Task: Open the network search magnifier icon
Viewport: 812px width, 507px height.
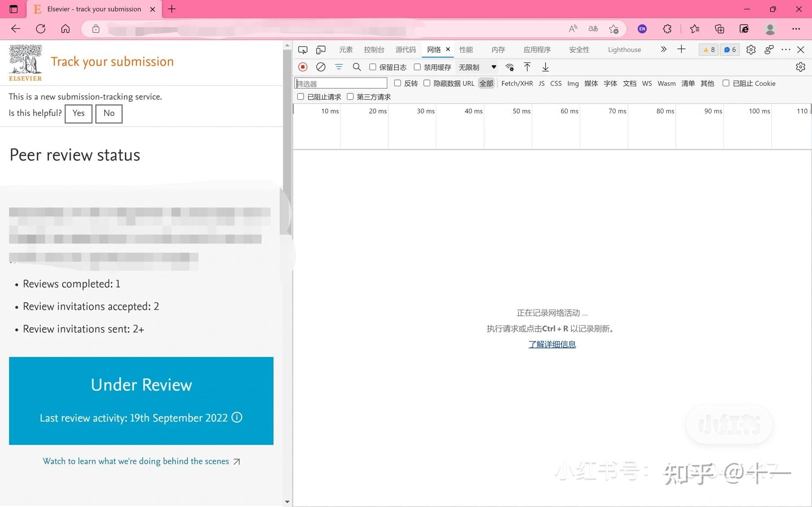Action: (357, 67)
